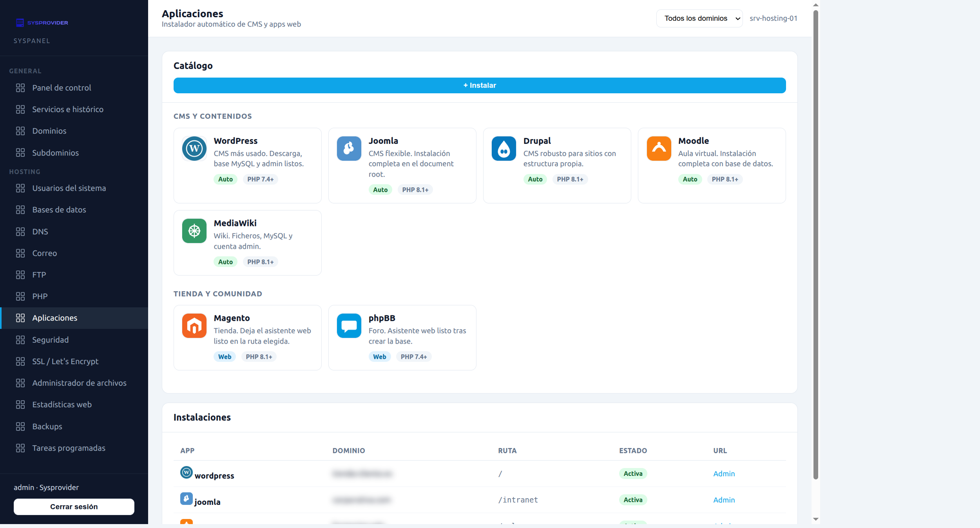Click the grid icon beside Subdominios

coord(20,153)
